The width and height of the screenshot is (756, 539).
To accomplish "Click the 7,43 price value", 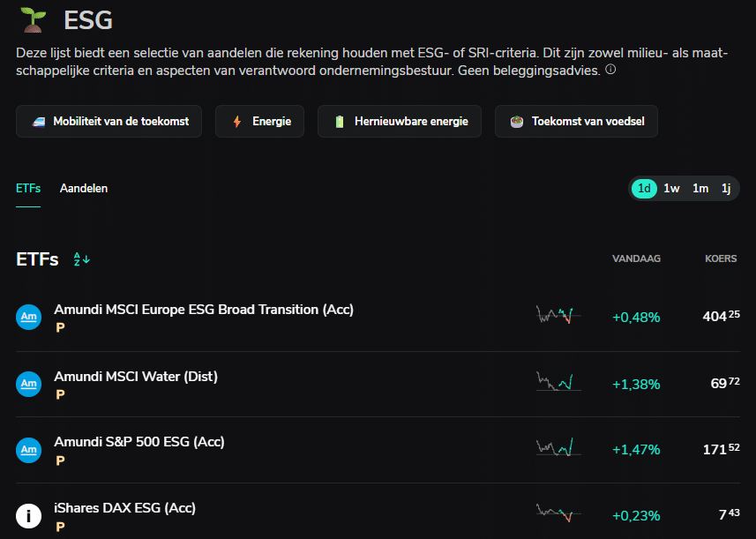I will 729,514.
